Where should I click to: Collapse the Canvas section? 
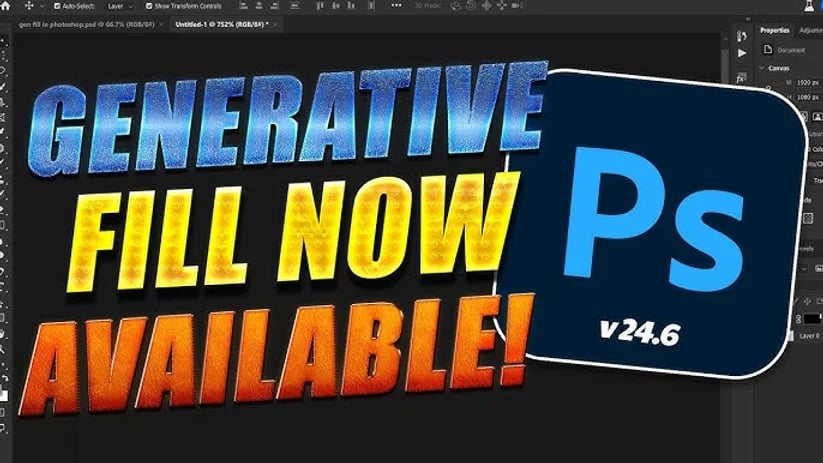pyautogui.click(x=762, y=68)
